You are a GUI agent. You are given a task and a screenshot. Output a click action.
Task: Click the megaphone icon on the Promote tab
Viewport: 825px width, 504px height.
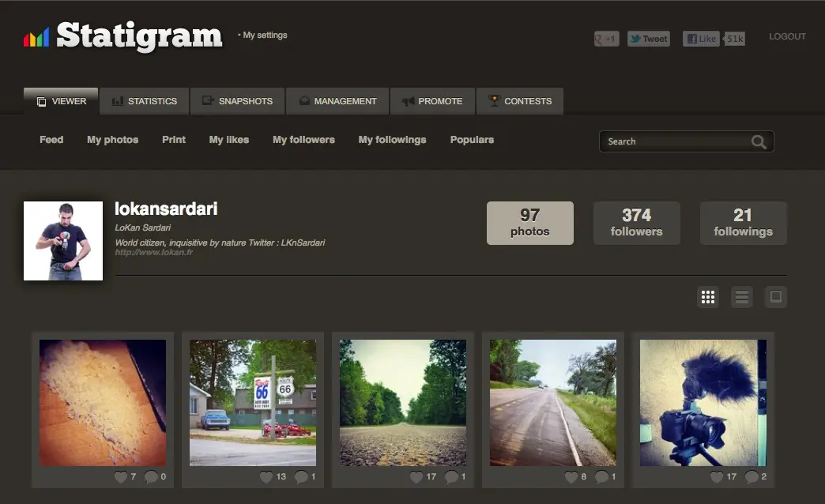(x=409, y=101)
